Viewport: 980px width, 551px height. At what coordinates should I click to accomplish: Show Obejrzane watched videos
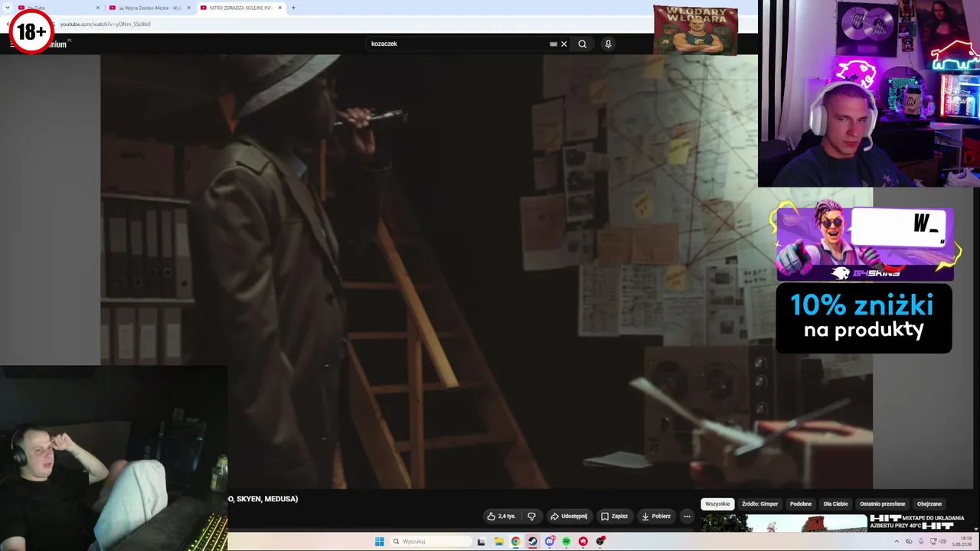click(929, 504)
